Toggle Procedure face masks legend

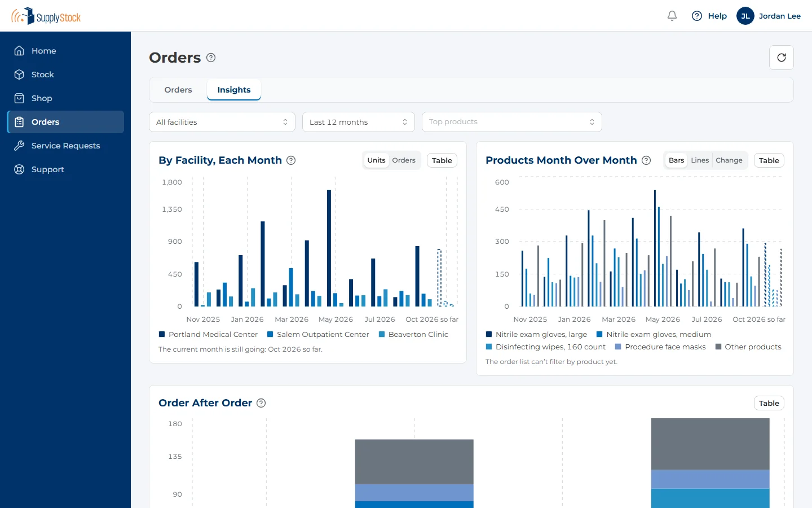coord(660,347)
